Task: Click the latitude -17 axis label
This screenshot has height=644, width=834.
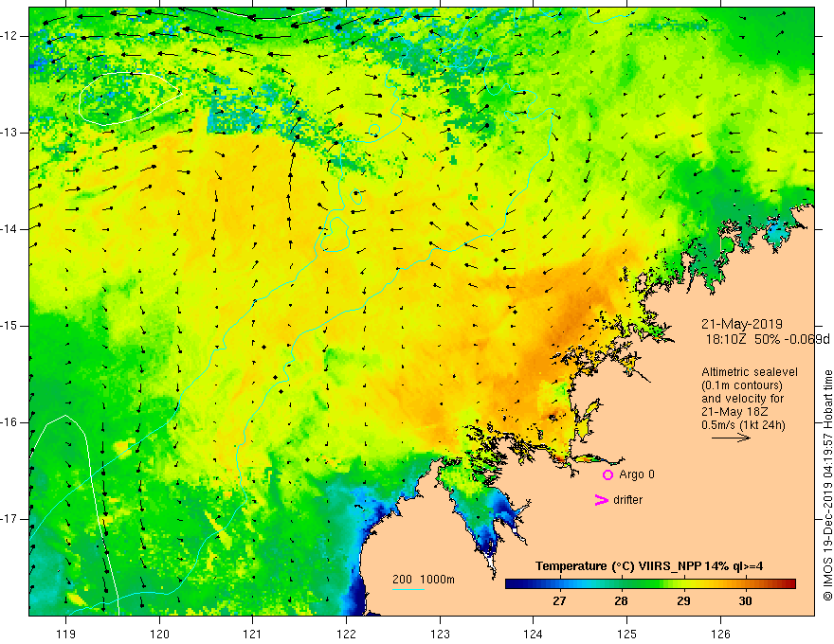Action: click(10, 519)
